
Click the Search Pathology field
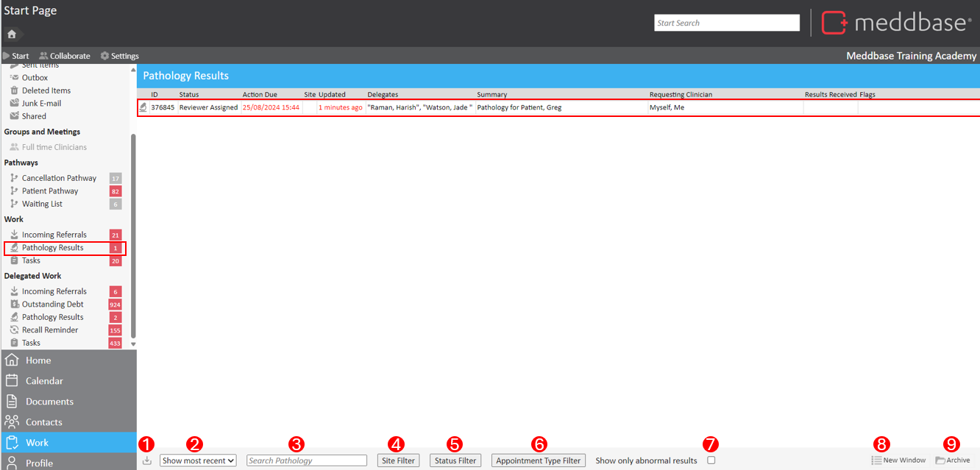pos(306,460)
